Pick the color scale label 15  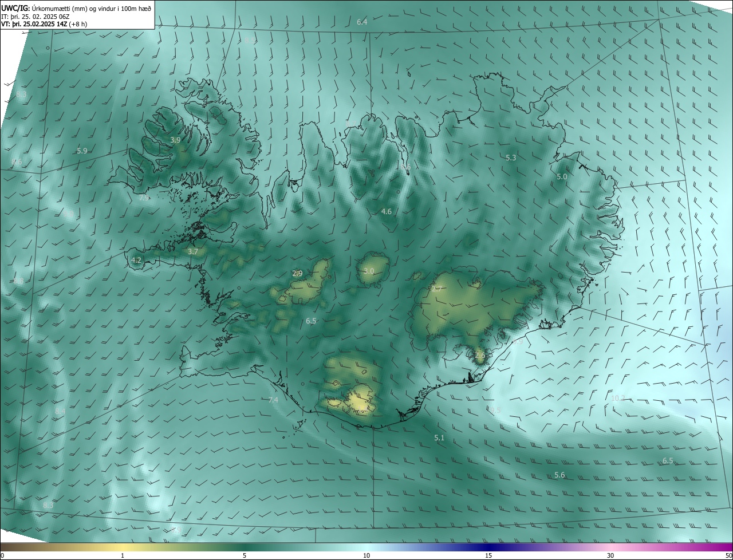coord(488,555)
